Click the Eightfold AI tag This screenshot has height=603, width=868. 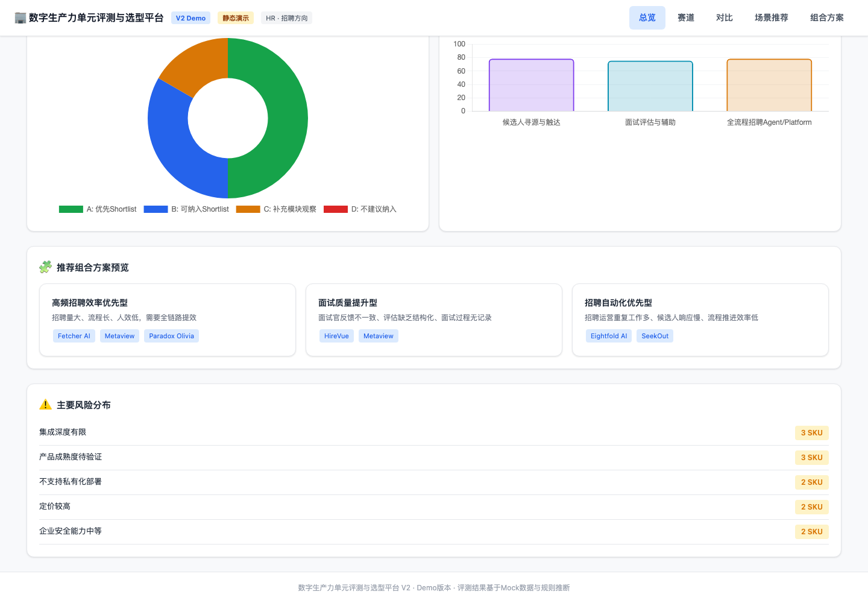[609, 336]
